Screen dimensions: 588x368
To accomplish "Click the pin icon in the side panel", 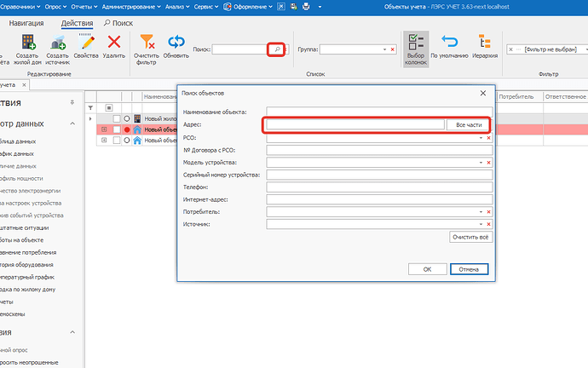I will (72, 102).
